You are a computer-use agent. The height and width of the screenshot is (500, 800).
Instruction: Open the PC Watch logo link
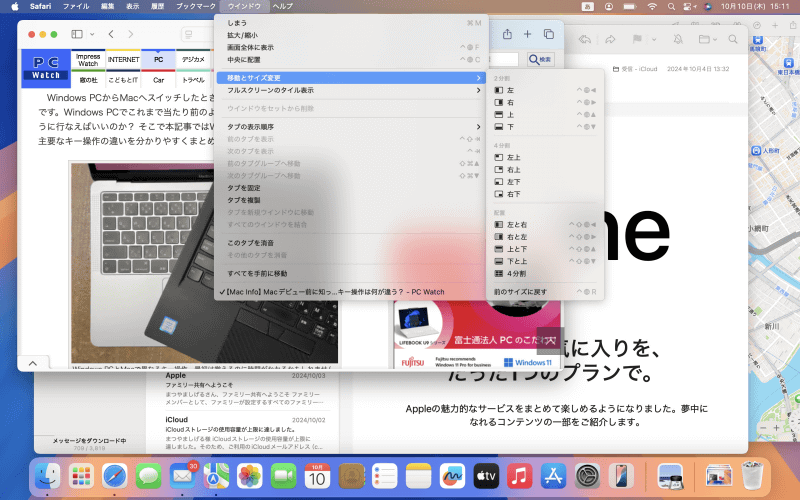click(46, 69)
